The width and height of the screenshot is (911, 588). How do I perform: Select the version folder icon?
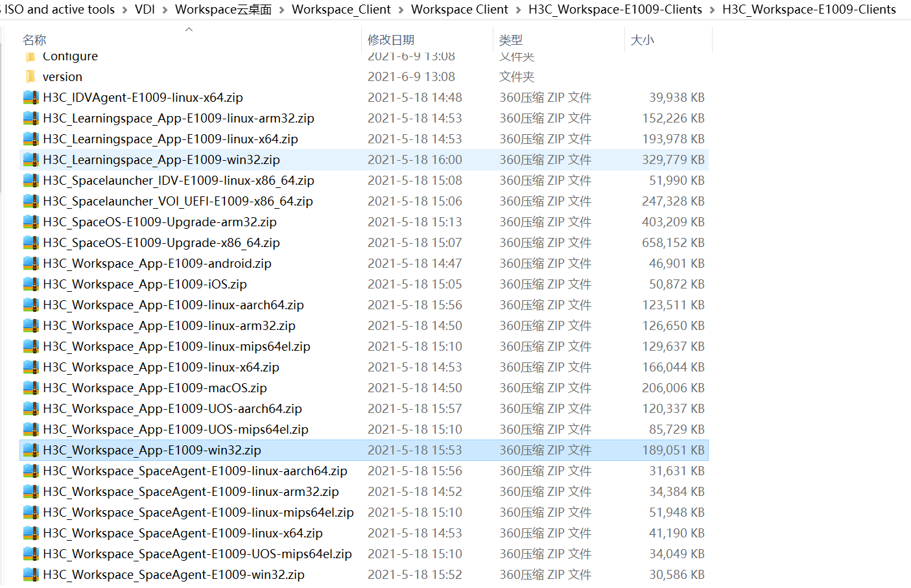(30, 76)
